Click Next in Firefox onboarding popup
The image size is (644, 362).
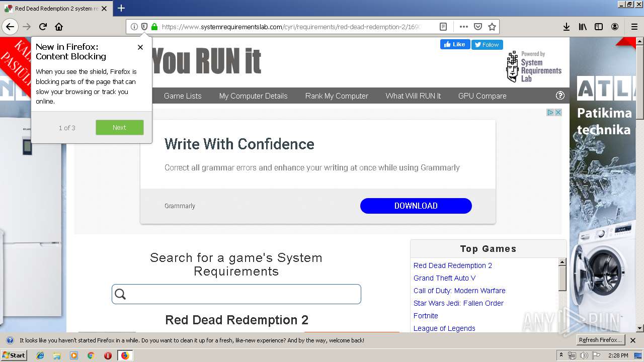[120, 127]
